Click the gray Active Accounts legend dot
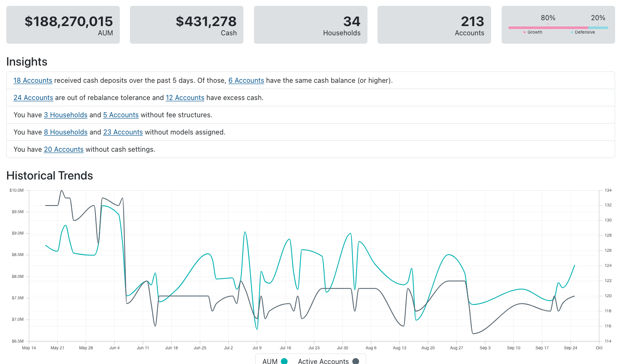Image resolution: width=621 pixels, height=364 pixels. click(x=356, y=361)
